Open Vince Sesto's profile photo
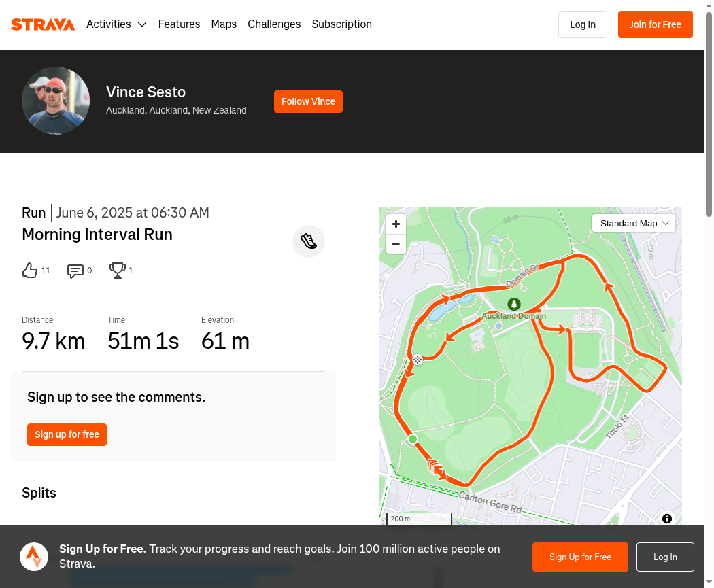The width and height of the screenshot is (714, 588). 56,101
